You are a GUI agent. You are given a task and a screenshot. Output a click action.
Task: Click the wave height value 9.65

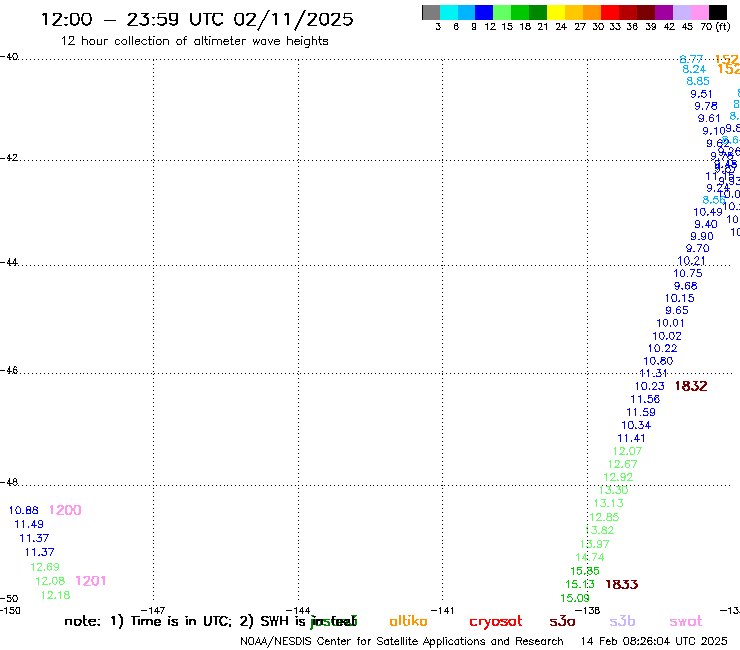677,311
